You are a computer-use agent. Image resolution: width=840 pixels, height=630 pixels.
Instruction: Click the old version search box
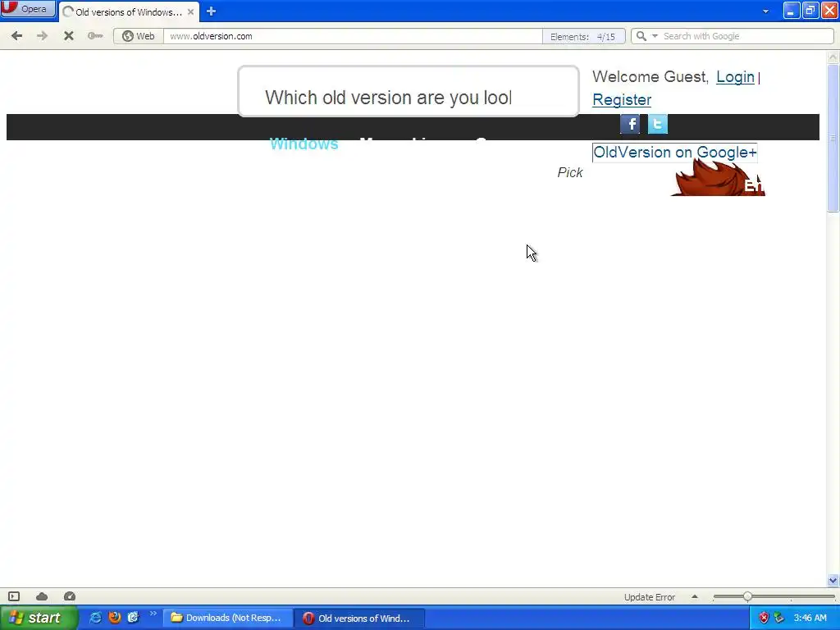pos(409,91)
